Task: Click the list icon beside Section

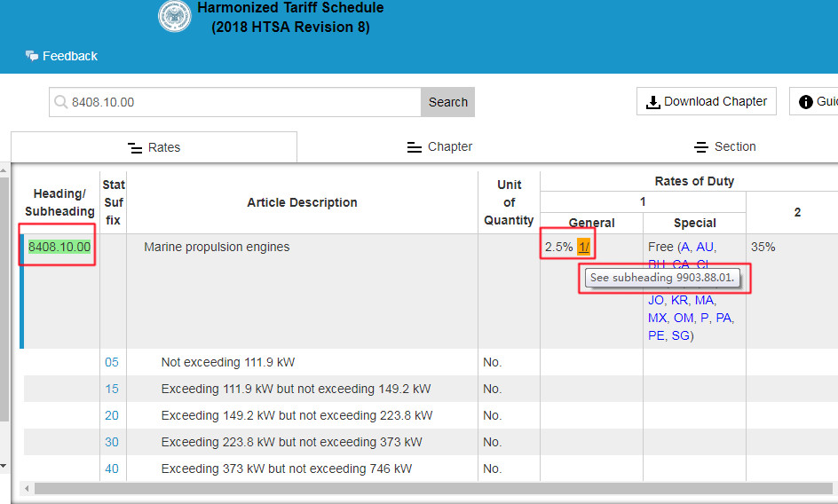Action: [700, 147]
